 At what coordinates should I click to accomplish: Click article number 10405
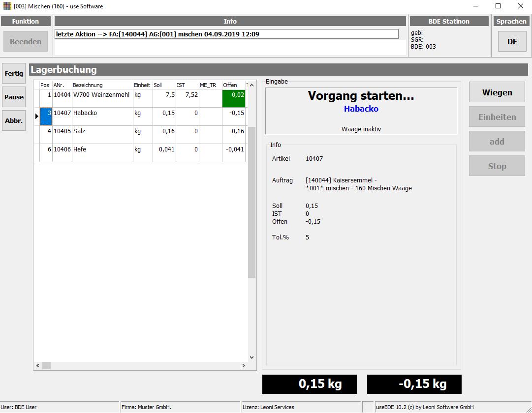[62, 131]
